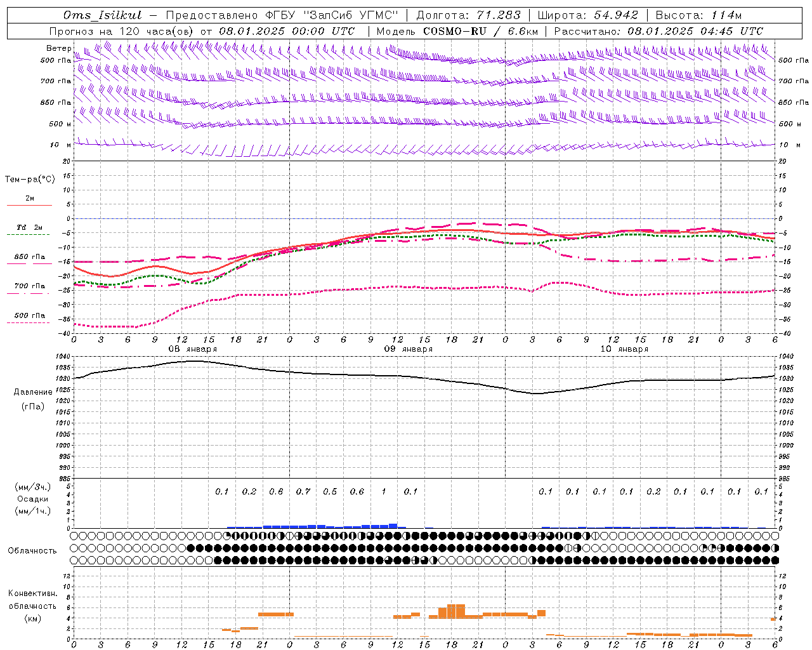Click the 'Облачность' cloud cover label
This screenshot has width=812, height=650.
point(32,551)
